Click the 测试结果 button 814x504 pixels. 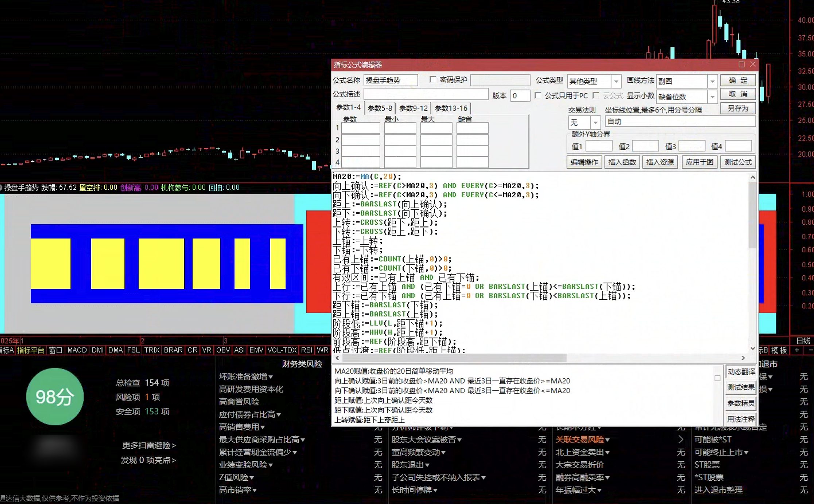click(x=741, y=387)
